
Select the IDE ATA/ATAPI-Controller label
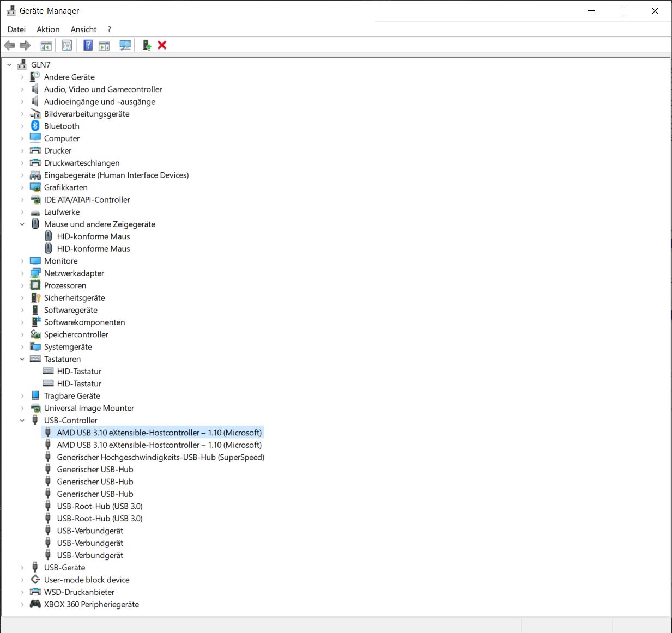(x=87, y=200)
